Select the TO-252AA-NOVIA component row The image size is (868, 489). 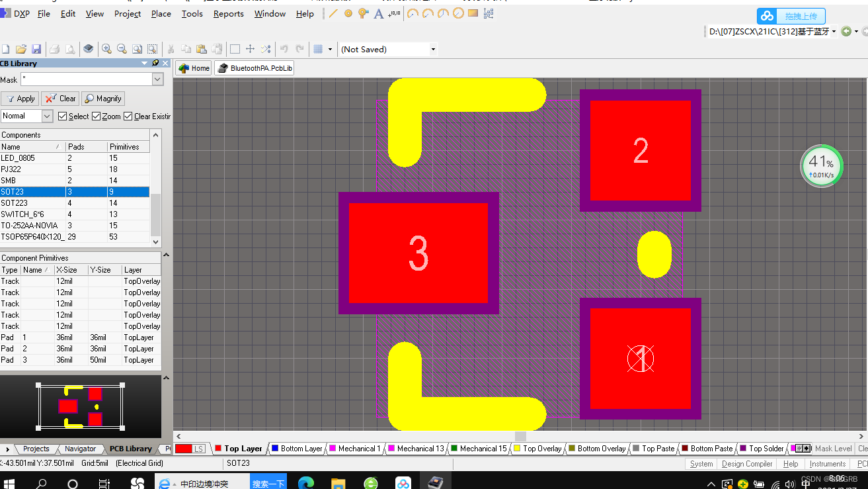coord(75,226)
